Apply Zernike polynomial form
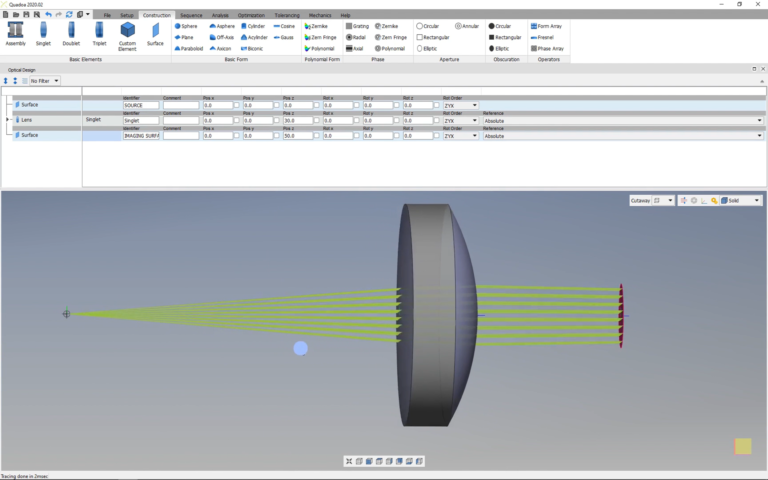This screenshot has width=768, height=480. pyautogui.click(x=316, y=26)
